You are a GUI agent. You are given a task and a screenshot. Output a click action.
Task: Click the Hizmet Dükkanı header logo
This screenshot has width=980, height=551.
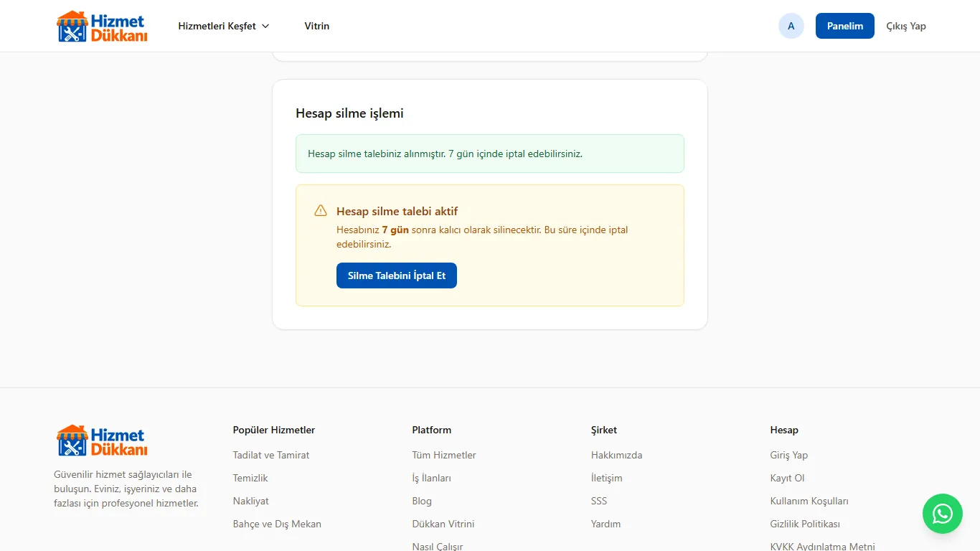[102, 26]
